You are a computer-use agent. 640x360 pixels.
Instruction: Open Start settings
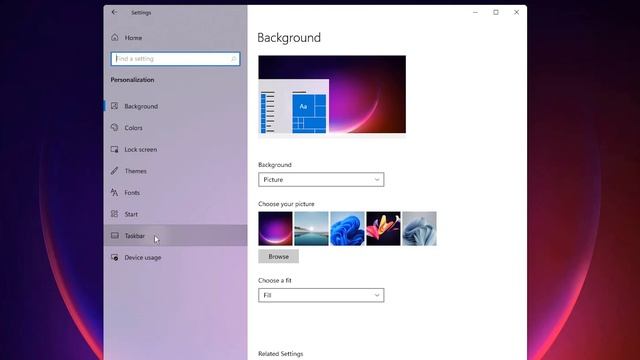click(x=176, y=214)
